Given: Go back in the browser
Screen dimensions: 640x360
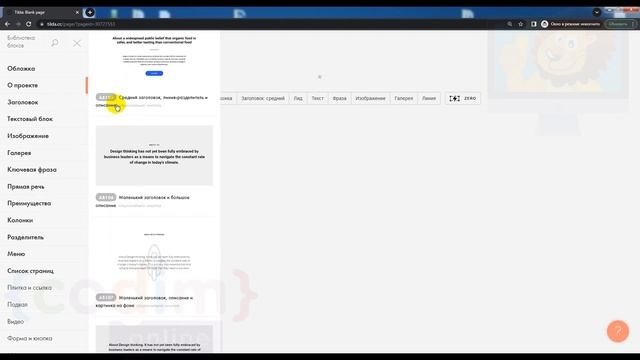Looking at the screenshot, I should tap(7, 24).
